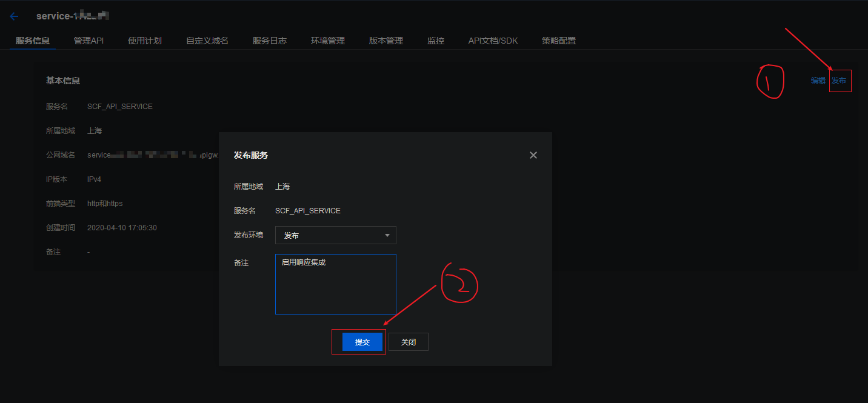Click the 编辑 link
Image resolution: width=868 pixels, height=403 pixels.
pyautogui.click(x=818, y=81)
